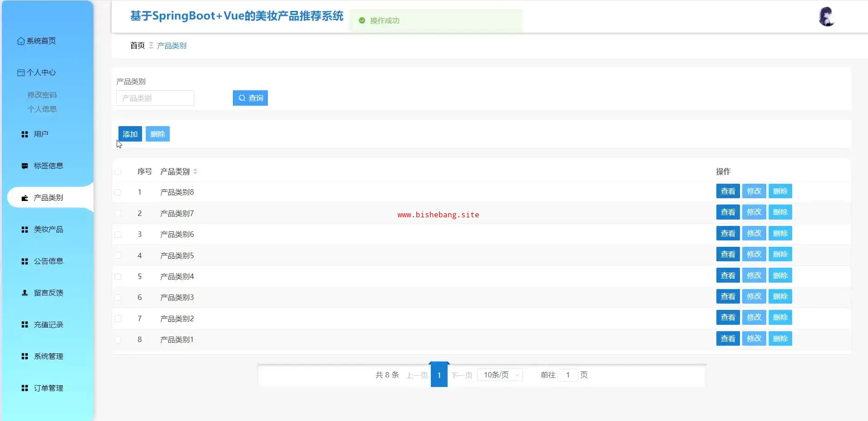Click the 前往 page number input

pyautogui.click(x=567, y=375)
